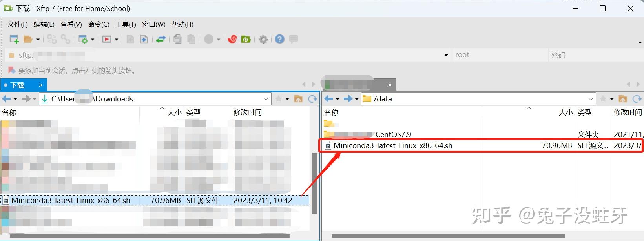
Task: Click remote pane favorites star icon
Action: tap(603, 99)
